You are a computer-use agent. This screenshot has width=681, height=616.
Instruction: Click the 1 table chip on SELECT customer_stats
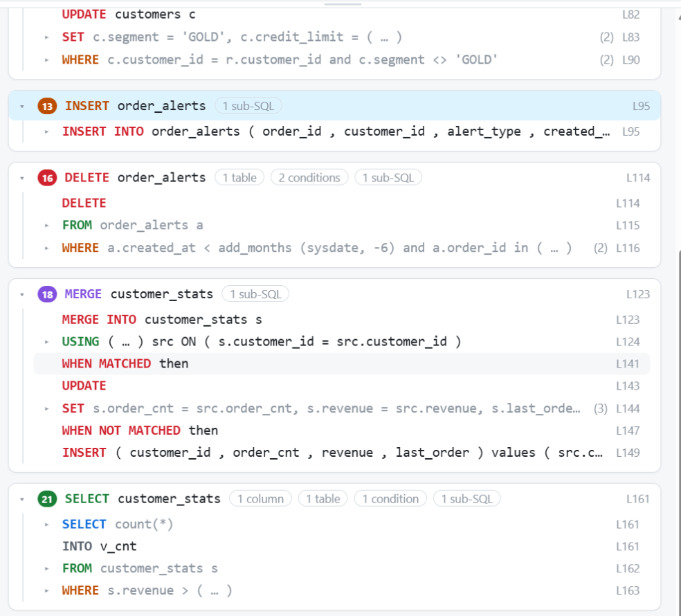(323, 499)
